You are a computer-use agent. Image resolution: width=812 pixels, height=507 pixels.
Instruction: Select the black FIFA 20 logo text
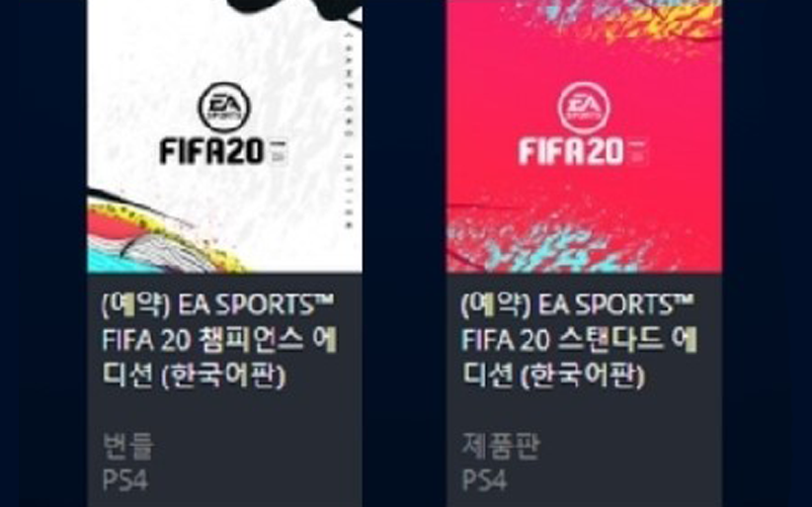pyautogui.click(x=212, y=151)
